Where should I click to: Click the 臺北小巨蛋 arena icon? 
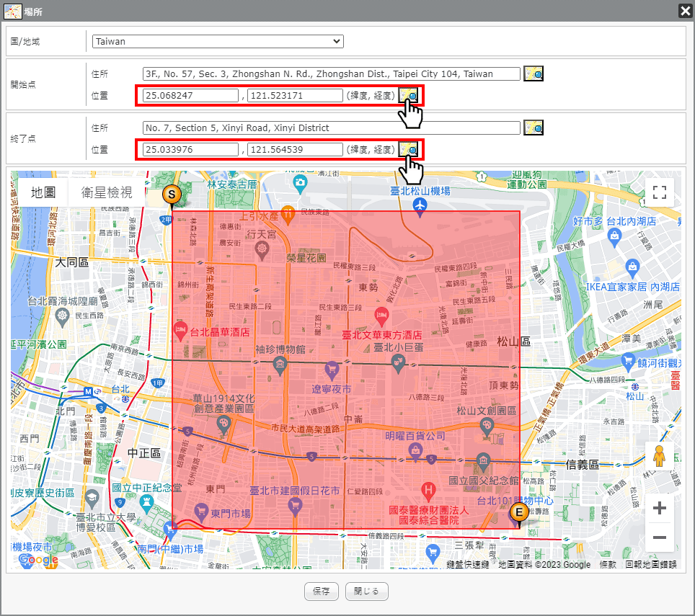pyautogui.click(x=399, y=364)
